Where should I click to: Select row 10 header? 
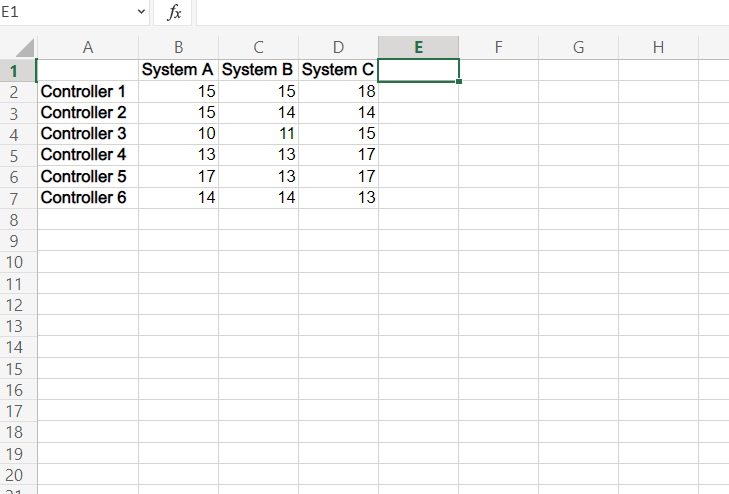click(x=18, y=262)
